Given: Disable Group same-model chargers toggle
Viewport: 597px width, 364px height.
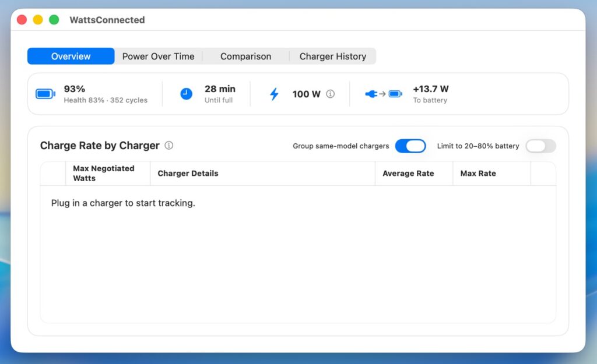Looking at the screenshot, I should (x=410, y=146).
